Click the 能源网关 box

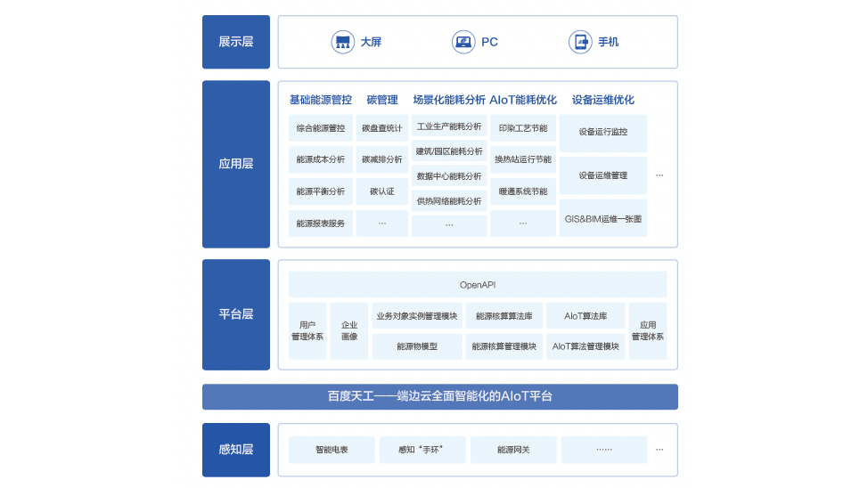click(x=513, y=450)
